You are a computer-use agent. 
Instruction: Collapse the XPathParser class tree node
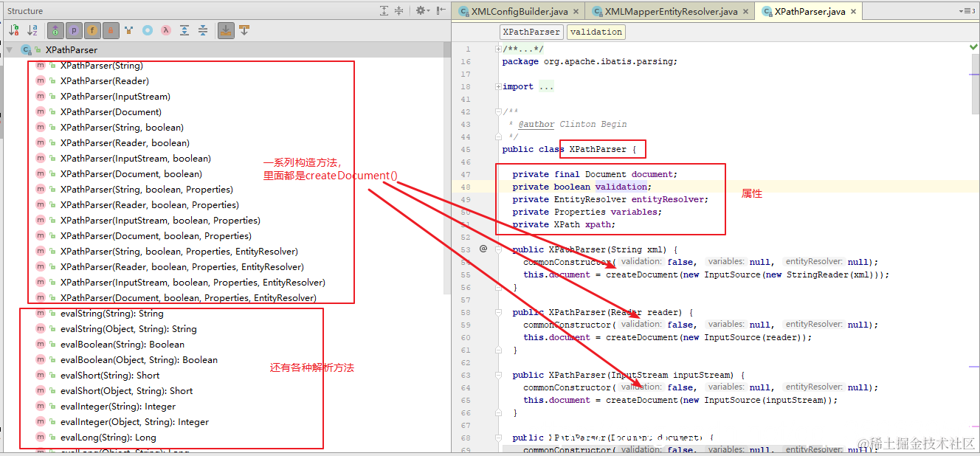pos(10,50)
